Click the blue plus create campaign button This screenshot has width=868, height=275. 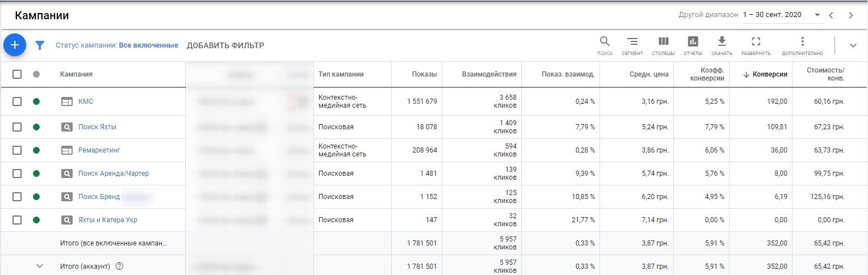coord(15,45)
